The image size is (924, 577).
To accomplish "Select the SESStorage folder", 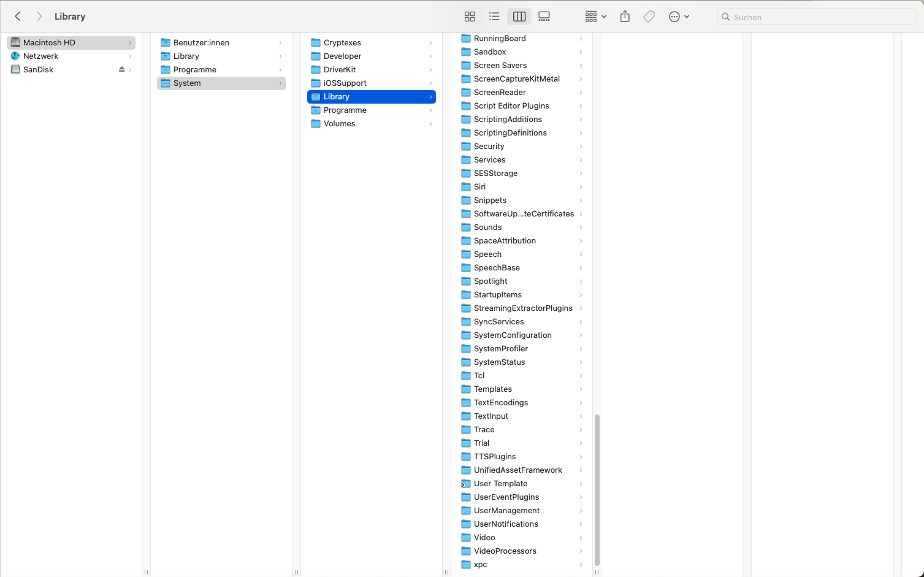I will click(x=522, y=173).
